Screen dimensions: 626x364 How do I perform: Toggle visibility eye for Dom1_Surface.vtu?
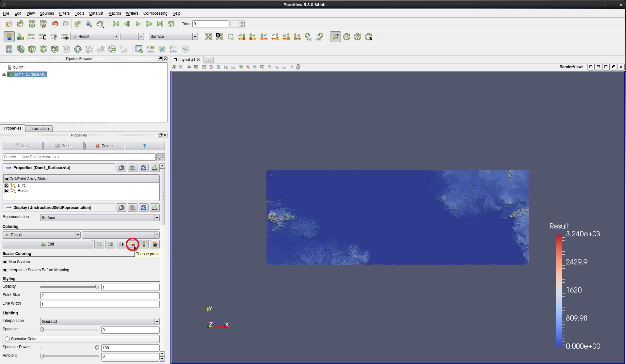tap(4, 75)
